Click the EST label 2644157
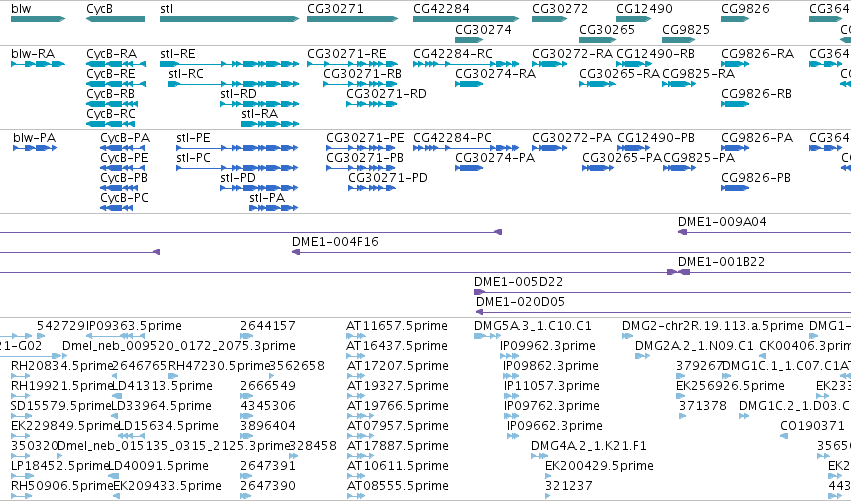851x501 pixels. [268, 326]
